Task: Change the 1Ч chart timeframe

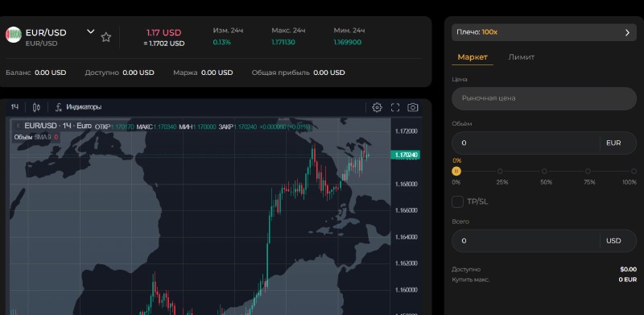Action: (x=14, y=107)
